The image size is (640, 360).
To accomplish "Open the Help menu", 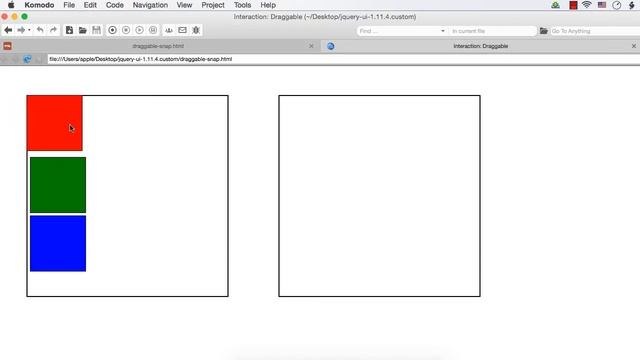I will click(x=268, y=5).
